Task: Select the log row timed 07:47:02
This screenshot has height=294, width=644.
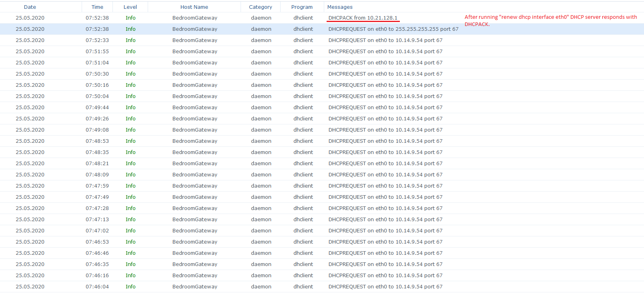Action: (x=322, y=230)
